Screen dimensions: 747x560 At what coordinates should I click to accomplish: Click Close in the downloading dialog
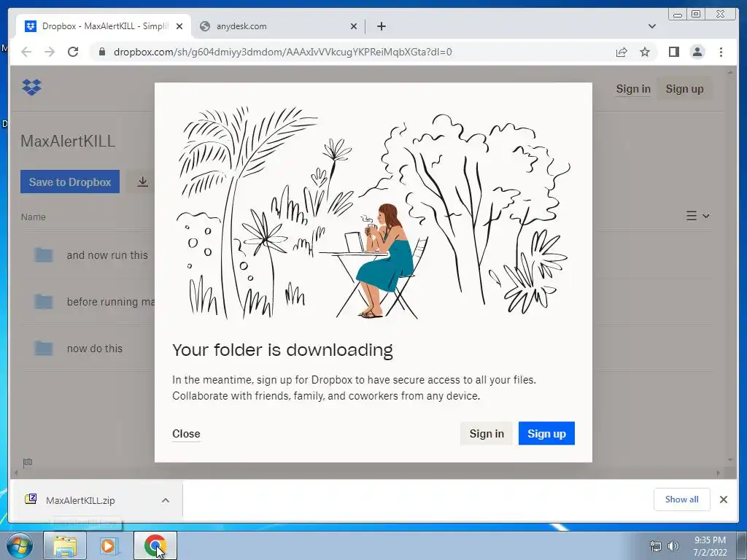click(186, 434)
